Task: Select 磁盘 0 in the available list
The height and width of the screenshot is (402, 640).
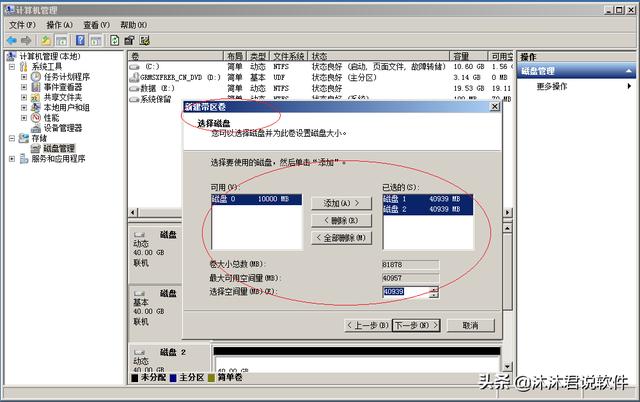Action: click(256, 199)
